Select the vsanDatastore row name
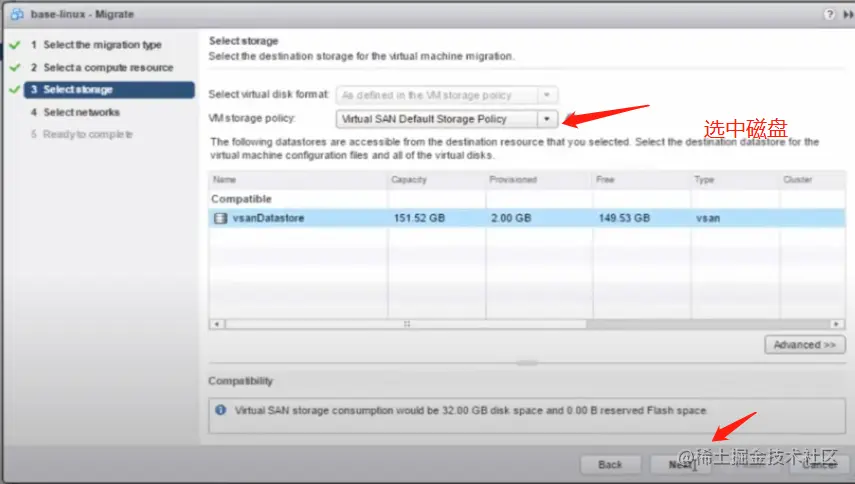The height and width of the screenshot is (484, 855). tap(268, 218)
